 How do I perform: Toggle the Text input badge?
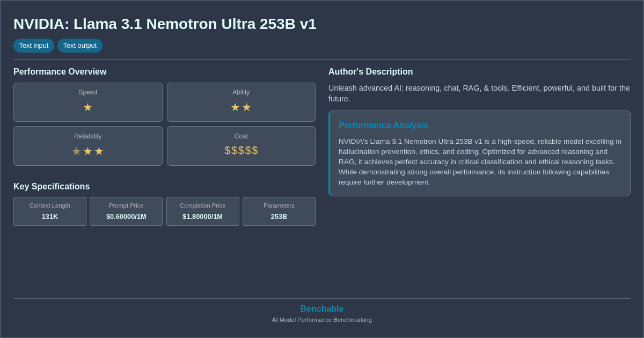34,46
